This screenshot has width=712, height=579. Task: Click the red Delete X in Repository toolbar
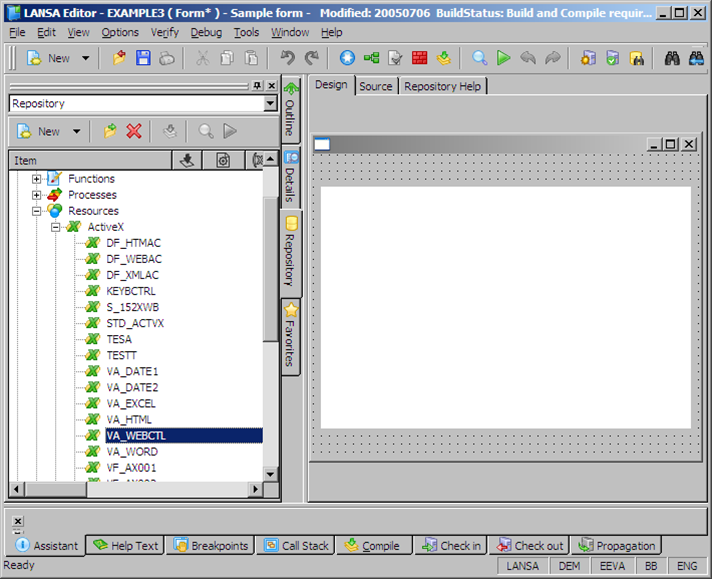pyautogui.click(x=134, y=131)
